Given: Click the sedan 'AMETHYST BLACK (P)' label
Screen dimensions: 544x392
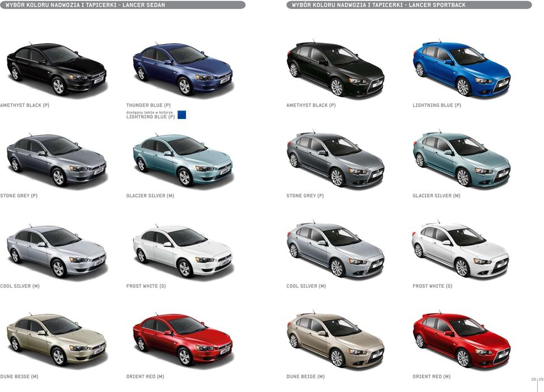Looking at the screenshot, I should click(x=24, y=105).
